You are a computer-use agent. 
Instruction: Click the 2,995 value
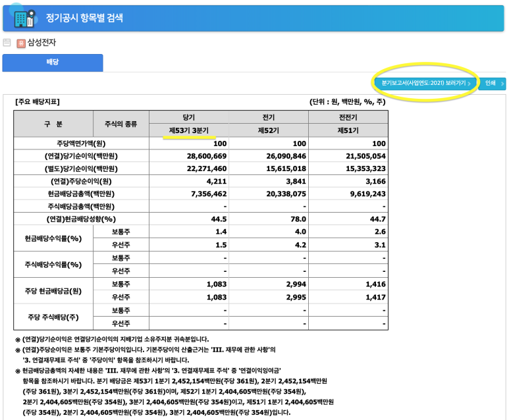(x=296, y=298)
